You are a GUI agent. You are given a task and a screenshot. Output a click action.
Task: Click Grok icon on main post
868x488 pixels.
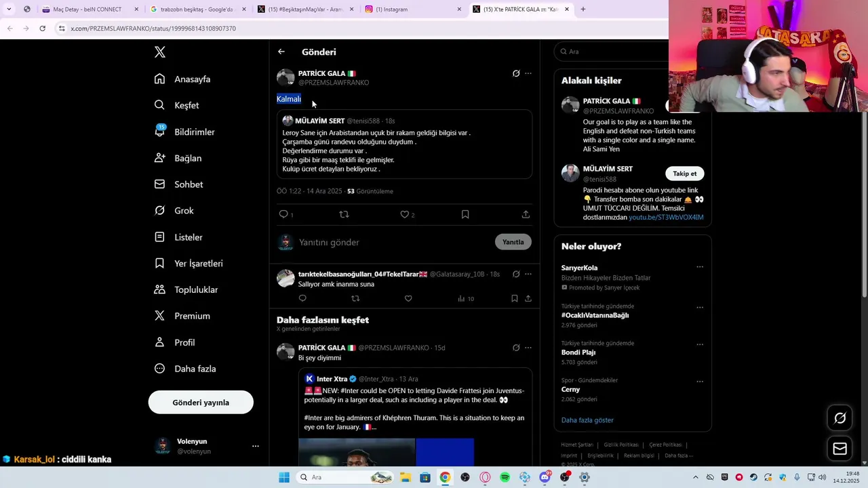click(516, 73)
